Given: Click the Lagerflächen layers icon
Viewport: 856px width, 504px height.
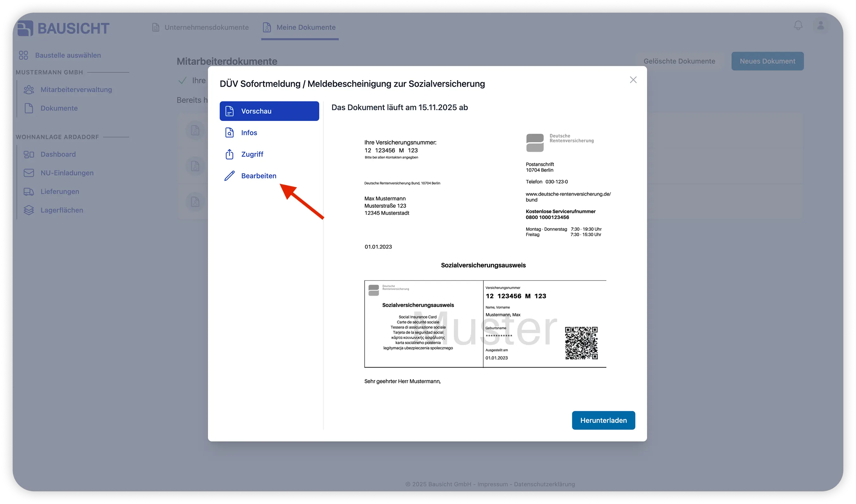Looking at the screenshot, I should pyautogui.click(x=29, y=211).
